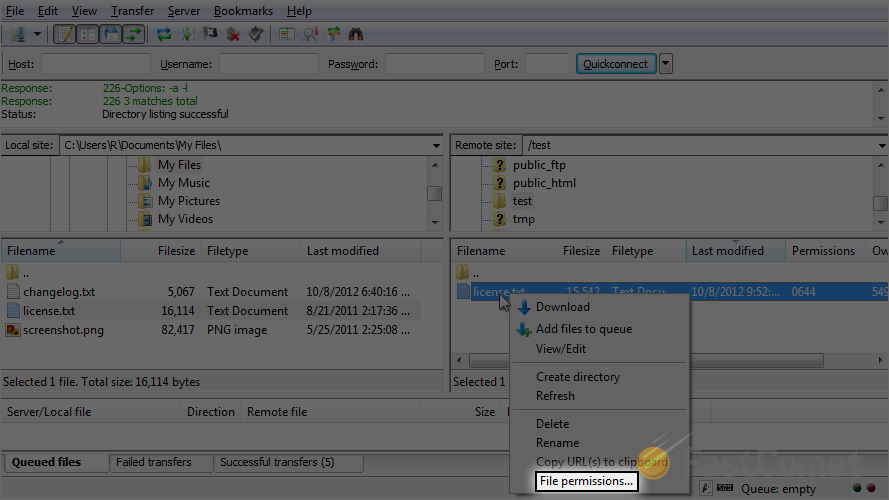Screen dimensions: 889x500
Task: Expand Remote site path dropdown
Action: [882, 145]
